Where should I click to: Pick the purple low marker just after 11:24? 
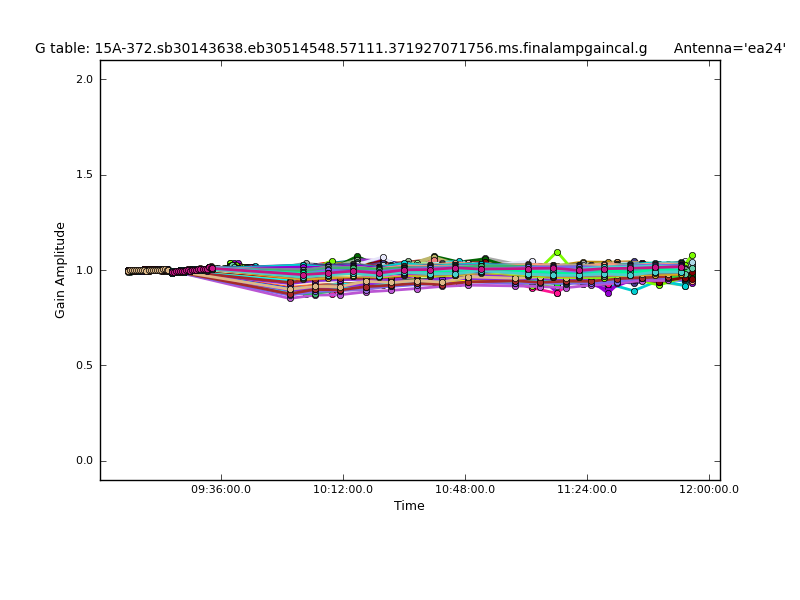[x=608, y=293]
